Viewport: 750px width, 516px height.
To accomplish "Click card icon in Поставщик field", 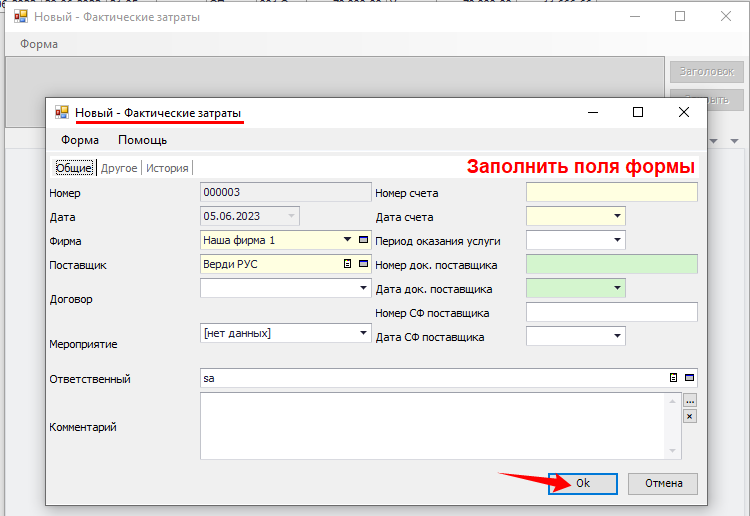I will [x=363, y=264].
